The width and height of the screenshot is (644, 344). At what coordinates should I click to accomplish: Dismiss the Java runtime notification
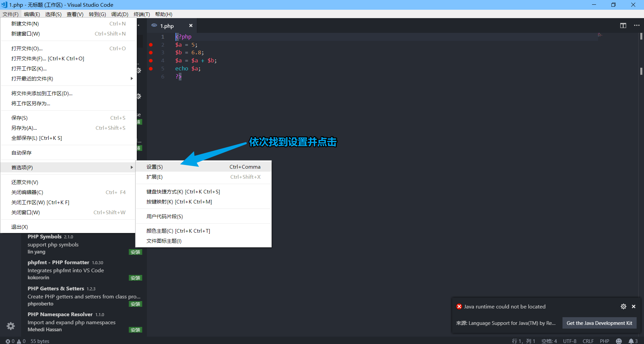pos(634,306)
